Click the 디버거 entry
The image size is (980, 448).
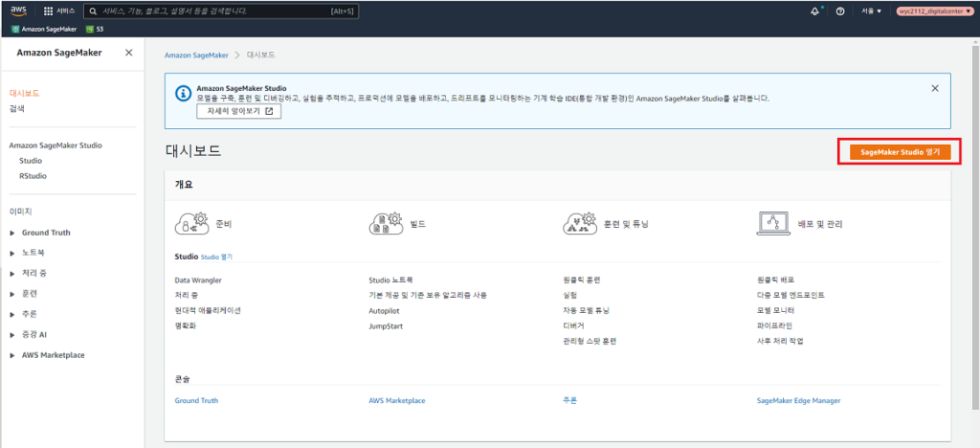pyautogui.click(x=573, y=325)
